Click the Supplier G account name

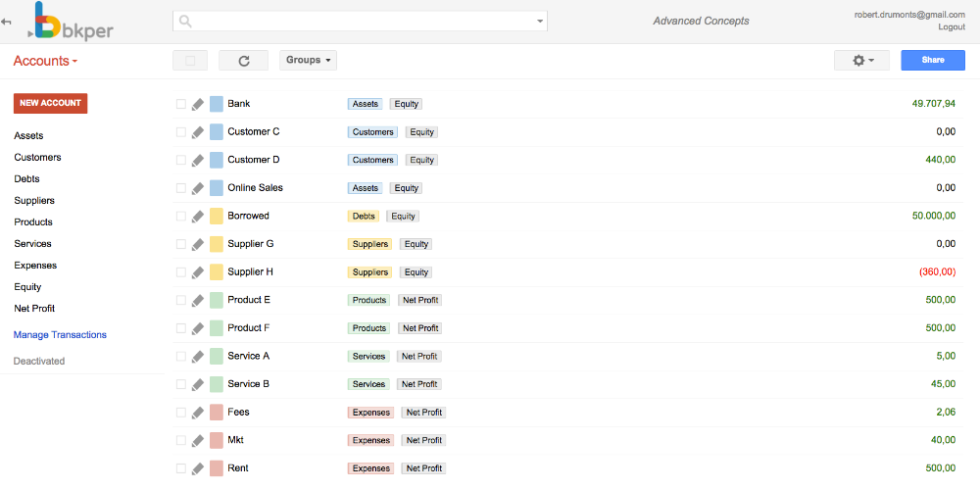tap(251, 244)
